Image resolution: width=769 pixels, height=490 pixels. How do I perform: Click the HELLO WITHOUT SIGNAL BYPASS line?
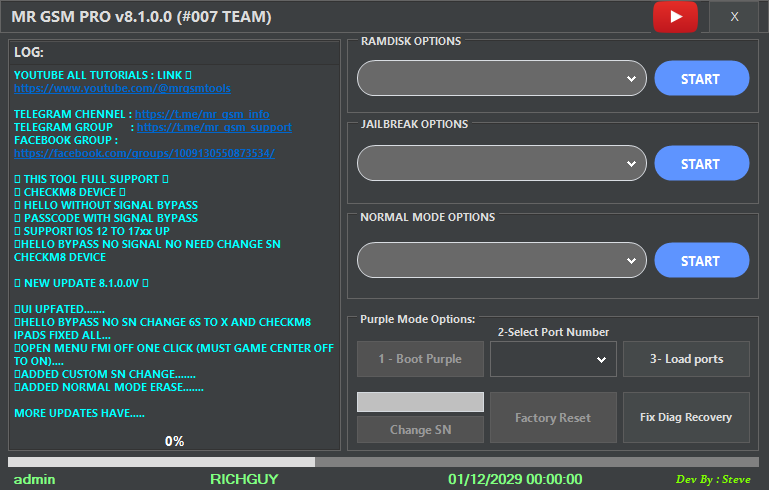tap(106, 205)
